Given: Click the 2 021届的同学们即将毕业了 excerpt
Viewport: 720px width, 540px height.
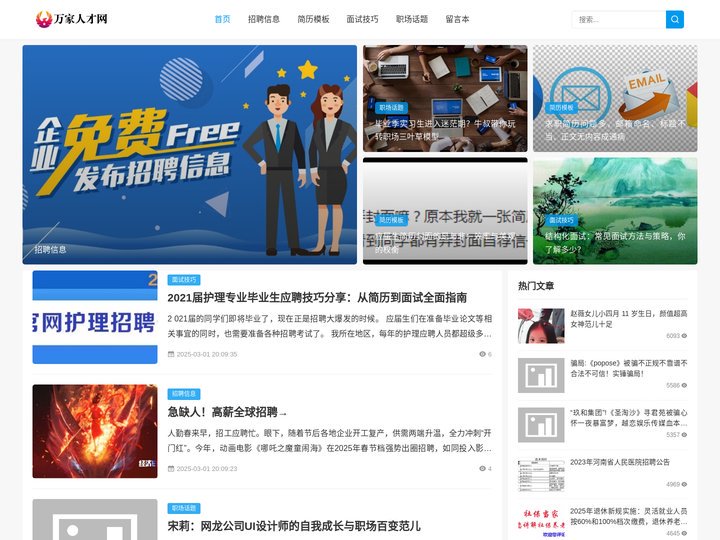Looking at the screenshot, I should point(329,326).
